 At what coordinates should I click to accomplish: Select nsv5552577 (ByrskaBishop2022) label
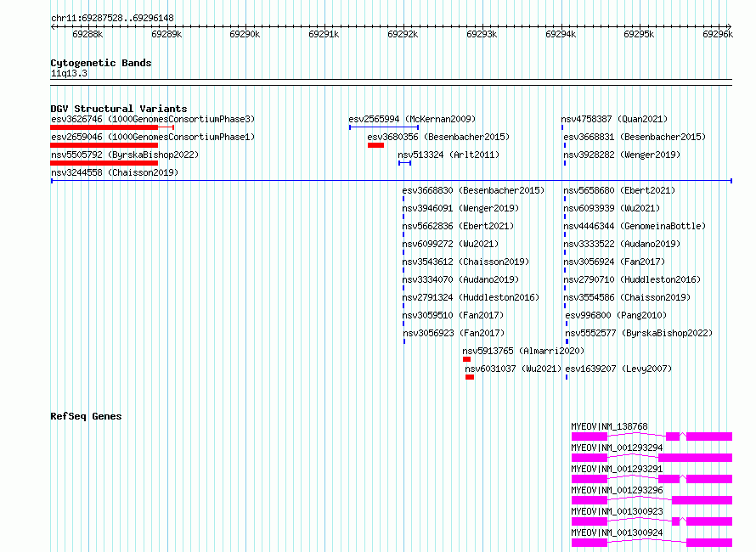pyautogui.click(x=639, y=333)
